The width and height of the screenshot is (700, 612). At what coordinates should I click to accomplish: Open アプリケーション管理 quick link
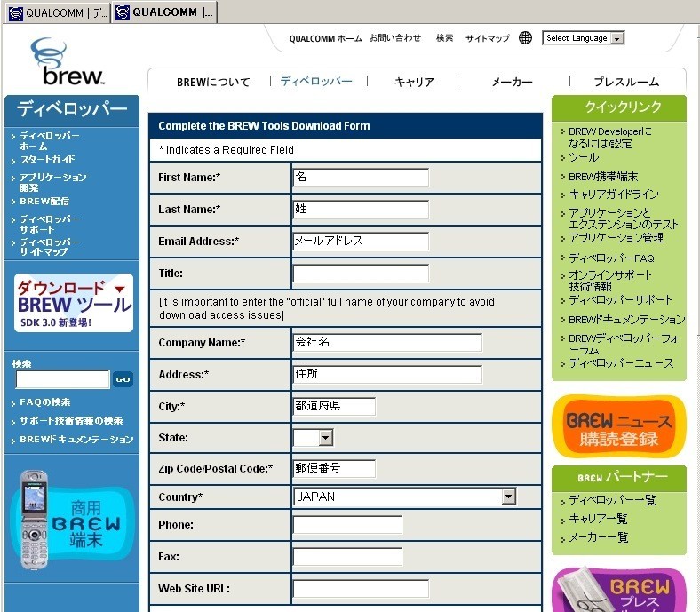pos(616,238)
